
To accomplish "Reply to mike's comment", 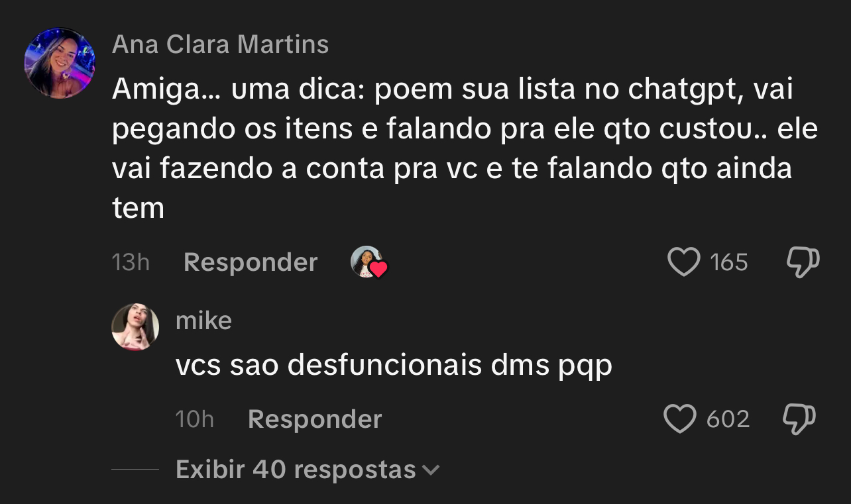I will click(315, 419).
